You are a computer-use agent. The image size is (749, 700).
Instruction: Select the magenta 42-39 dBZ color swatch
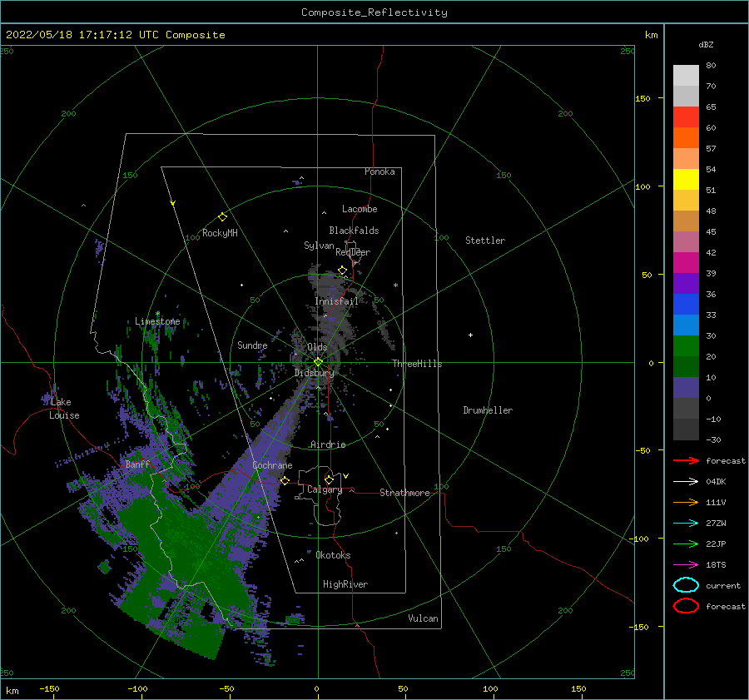coord(686,263)
